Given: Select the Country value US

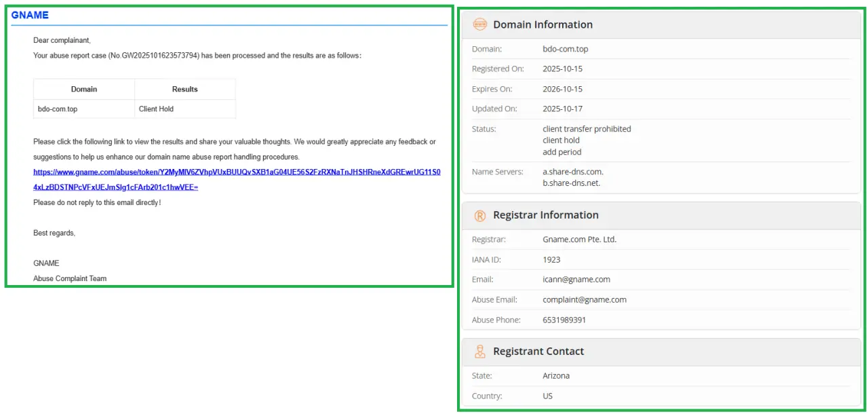Looking at the screenshot, I should click(548, 396).
